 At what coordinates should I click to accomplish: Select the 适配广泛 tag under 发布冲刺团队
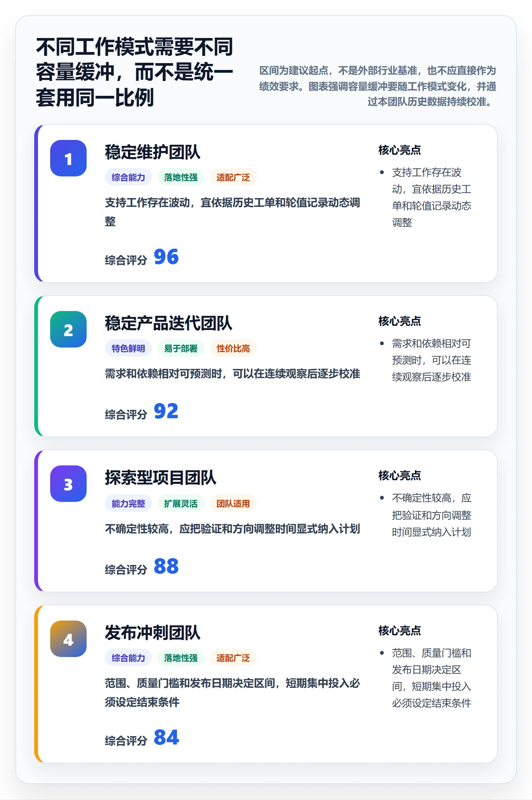coord(233,658)
